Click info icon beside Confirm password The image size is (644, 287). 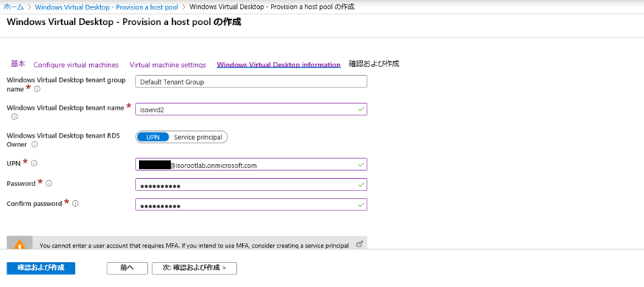[x=76, y=203]
